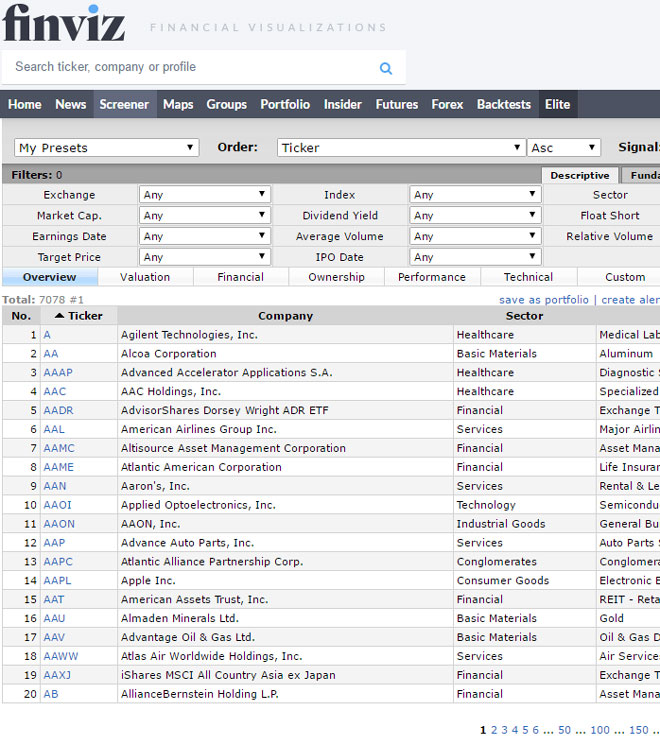Click the No. column header
Screen dimensions: 660x745
[x=21, y=316]
